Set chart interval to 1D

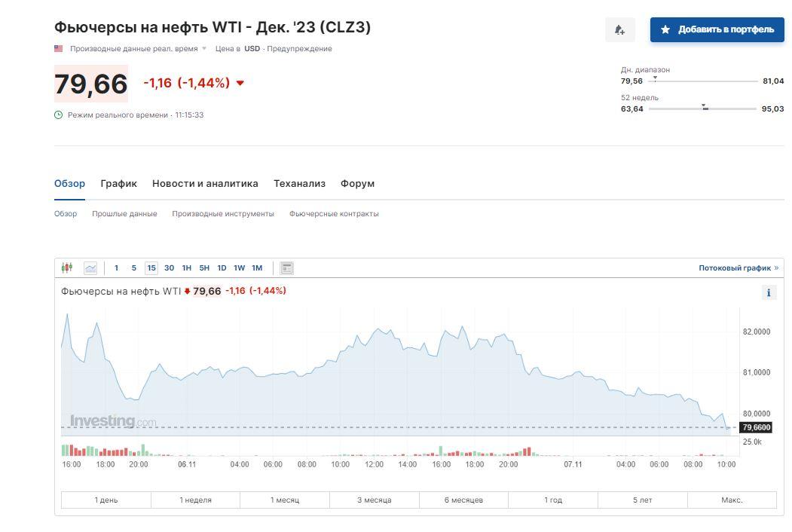222,268
